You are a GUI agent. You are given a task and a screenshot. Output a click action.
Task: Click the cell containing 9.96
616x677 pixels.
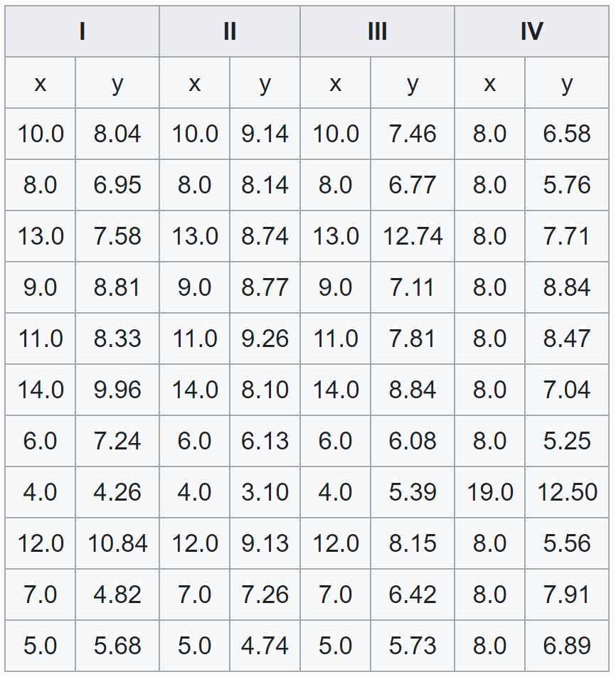pos(117,390)
